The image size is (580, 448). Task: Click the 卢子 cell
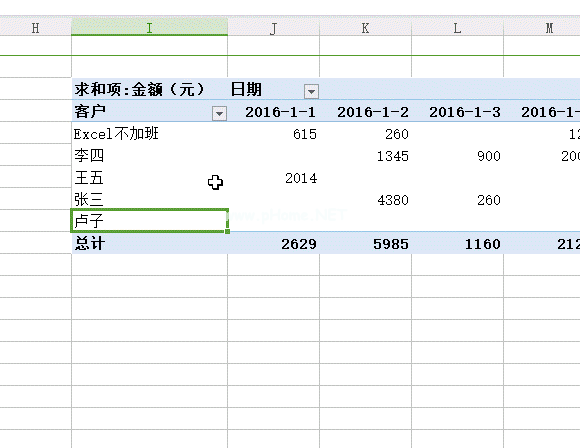149,221
